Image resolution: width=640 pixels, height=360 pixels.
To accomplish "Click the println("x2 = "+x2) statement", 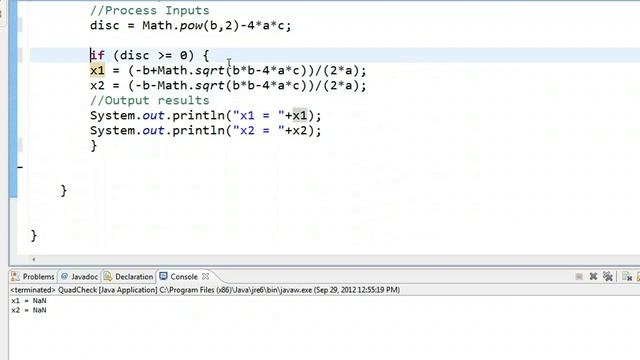I will (x=206, y=131).
